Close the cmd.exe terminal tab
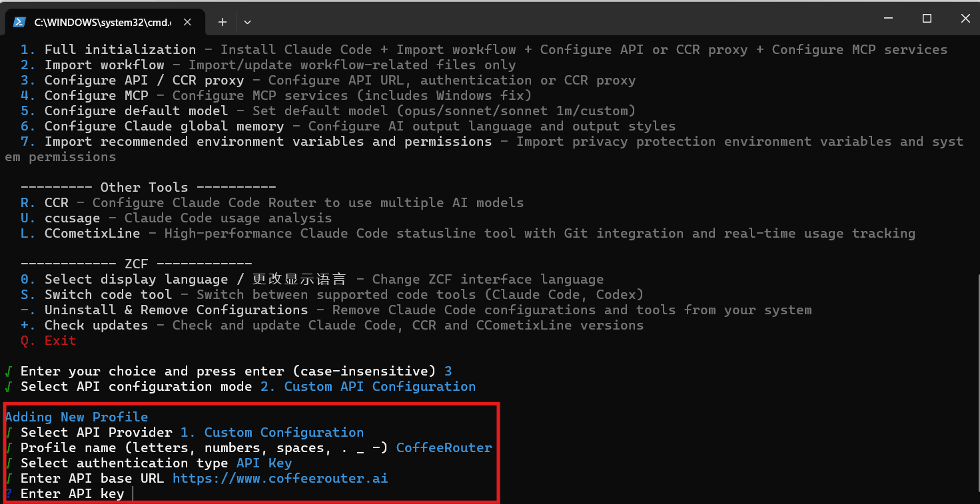980x504 pixels. click(x=187, y=22)
